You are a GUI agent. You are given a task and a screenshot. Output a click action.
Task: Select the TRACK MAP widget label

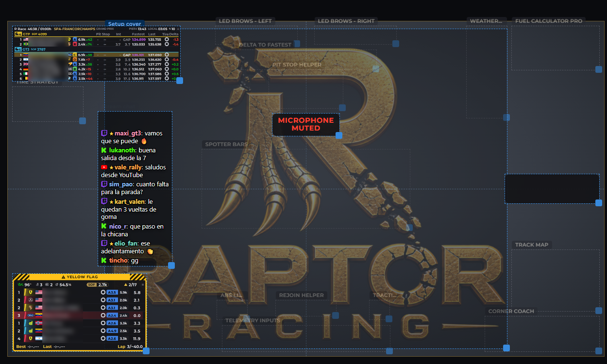(x=532, y=245)
